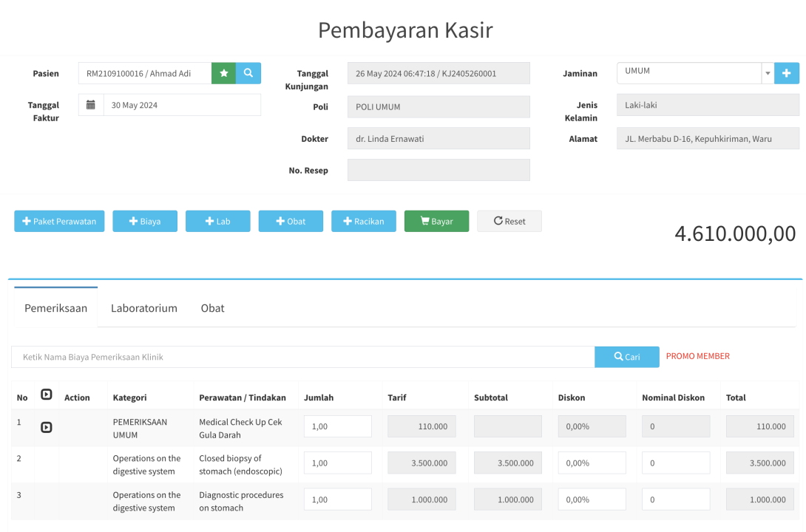Expand the Jaminan UMUM dropdown arrow

pyautogui.click(x=768, y=73)
